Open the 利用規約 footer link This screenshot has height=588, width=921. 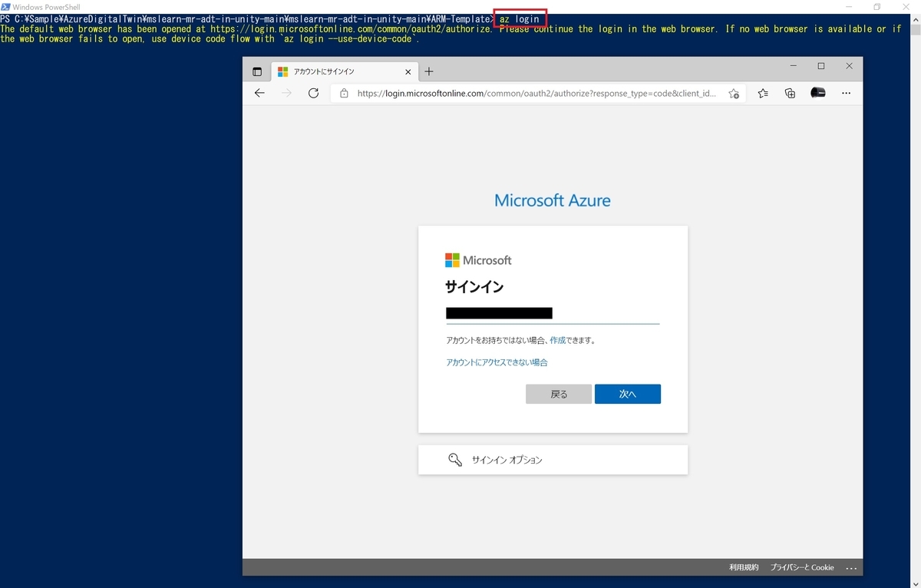tap(744, 567)
